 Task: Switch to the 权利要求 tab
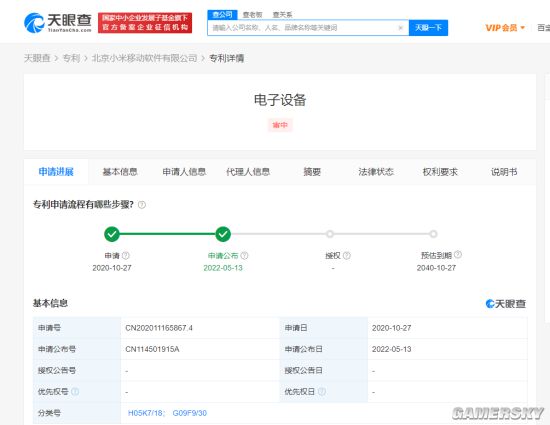click(x=440, y=172)
